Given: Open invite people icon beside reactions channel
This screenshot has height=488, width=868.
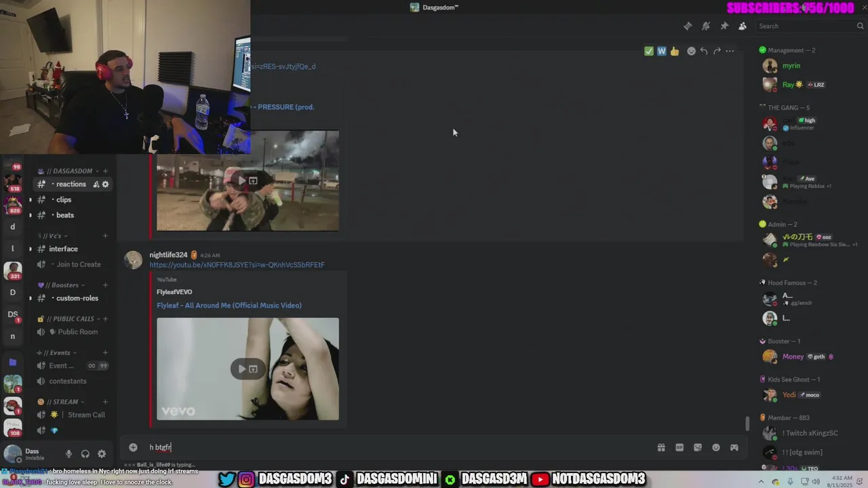Looking at the screenshot, I should [x=96, y=184].
